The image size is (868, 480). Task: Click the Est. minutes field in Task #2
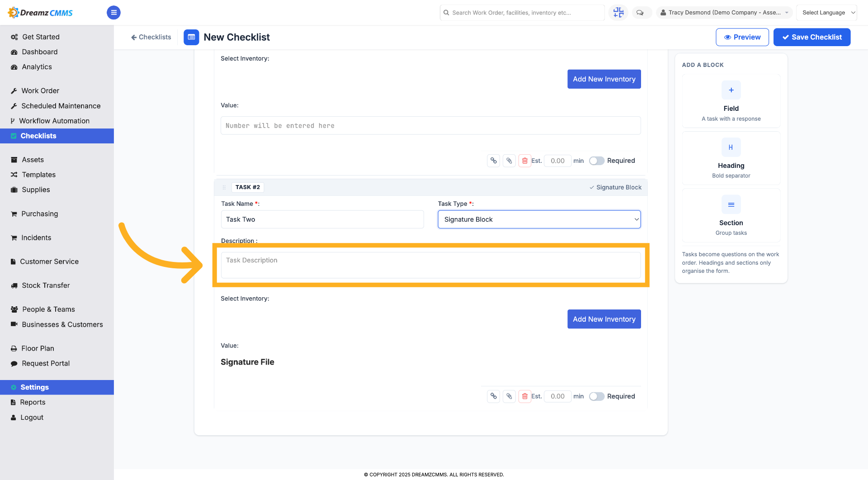557,396
